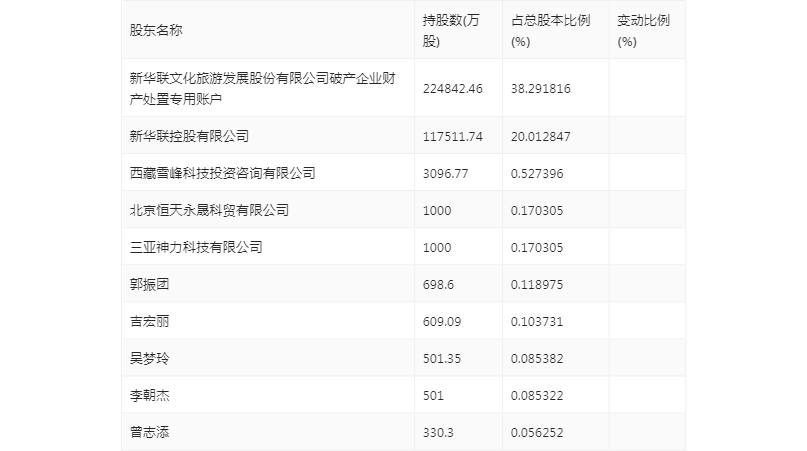Select the percentage 0.527396

tap(537, 174)
